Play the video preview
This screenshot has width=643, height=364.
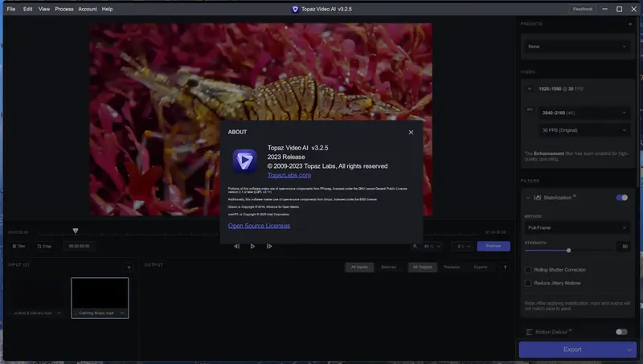point(252,247)
